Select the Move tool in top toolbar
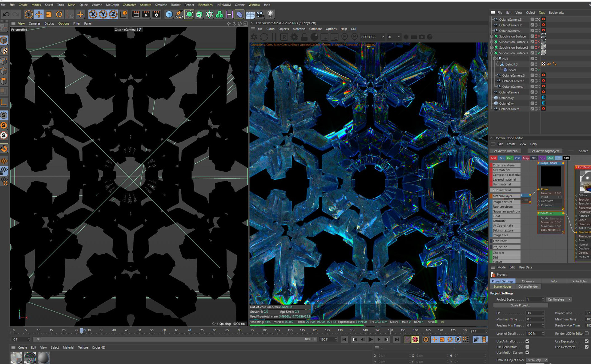The height and width of the screenshot is (364, 591). [39, 14]
